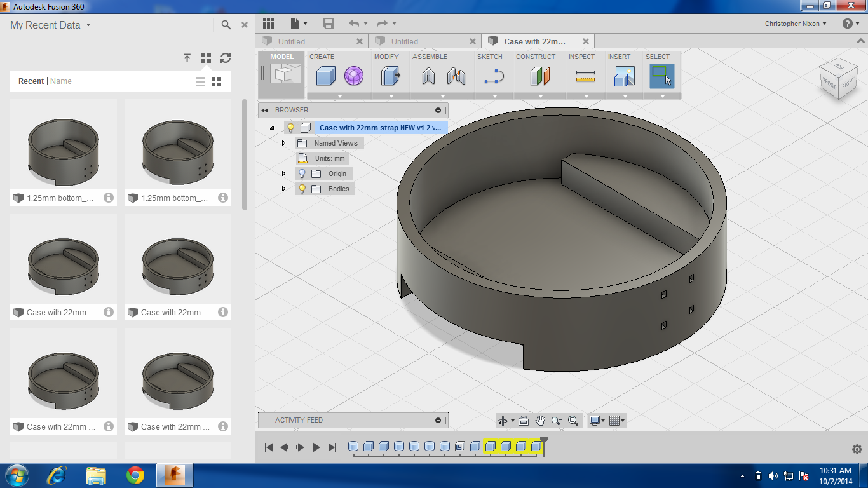Click the Inspect measure ruler icon

[585, 77]
